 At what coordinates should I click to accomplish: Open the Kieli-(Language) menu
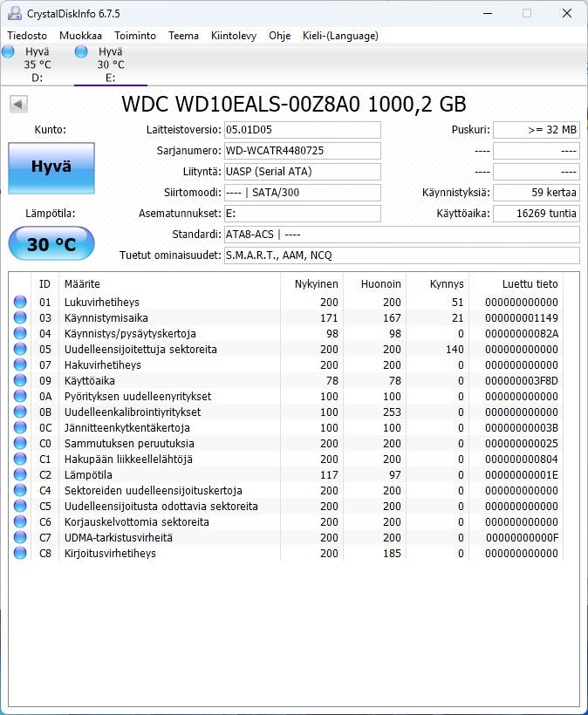[x=340, y=36]
